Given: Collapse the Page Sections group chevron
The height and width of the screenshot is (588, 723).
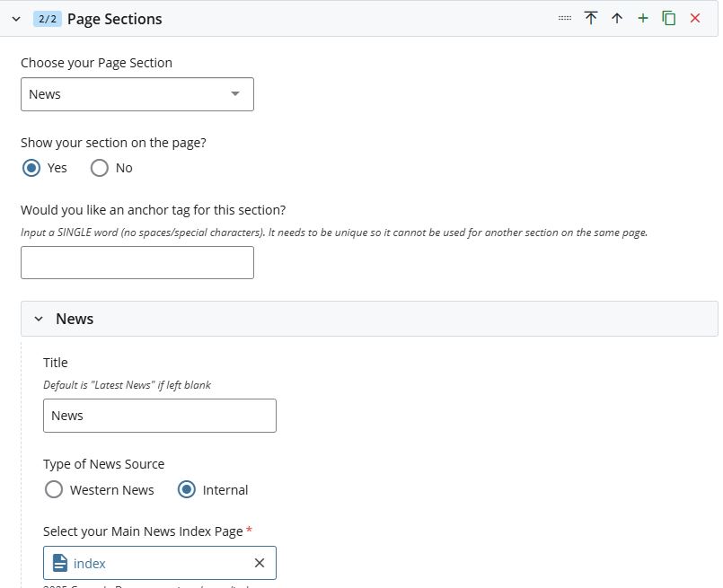Looking at the screenshot, I should pyautogui.click(x=16, y=19).
